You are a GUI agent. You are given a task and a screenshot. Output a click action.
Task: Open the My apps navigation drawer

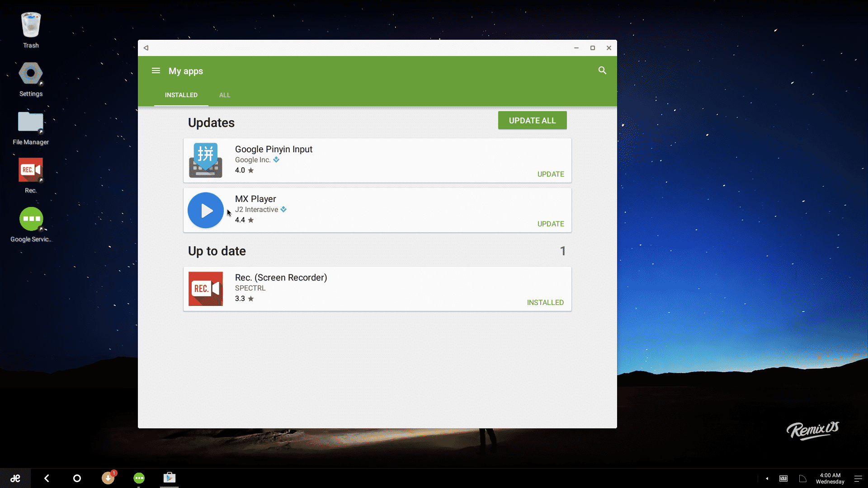156,70
